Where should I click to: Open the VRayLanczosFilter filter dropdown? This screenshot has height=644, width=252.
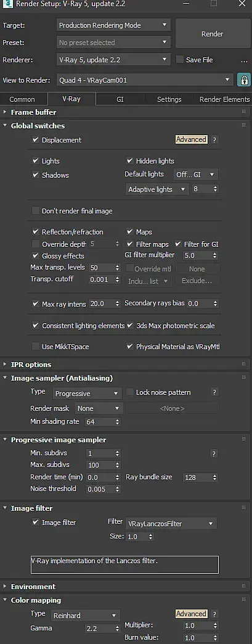(171, 524)
